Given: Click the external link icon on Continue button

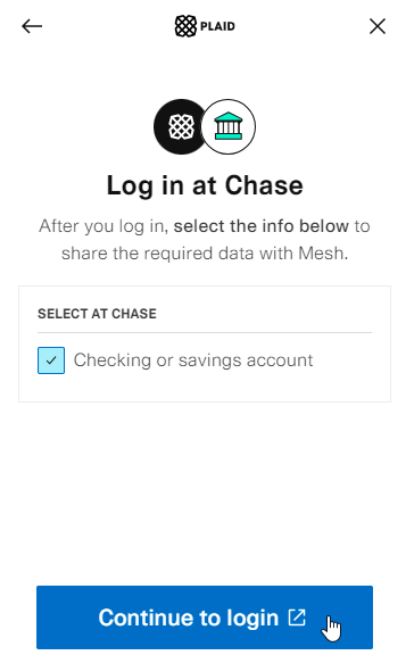Looking at the screenshot, I should (x=297, y=617).
